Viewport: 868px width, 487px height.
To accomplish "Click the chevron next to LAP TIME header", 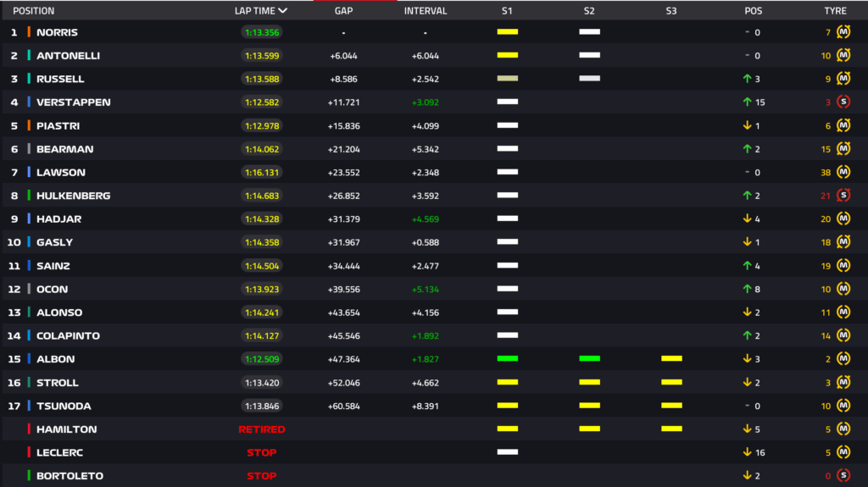I will [x=282, y=11].
